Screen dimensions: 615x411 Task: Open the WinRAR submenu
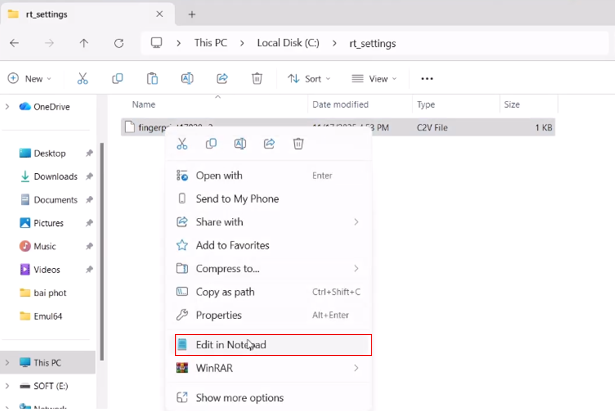point(215,368)
